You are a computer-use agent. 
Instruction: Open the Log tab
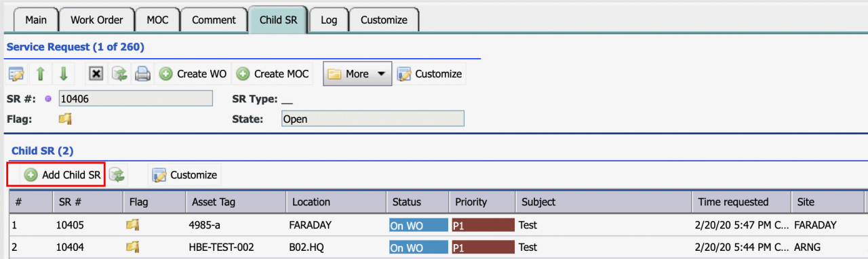click(329, 20)
